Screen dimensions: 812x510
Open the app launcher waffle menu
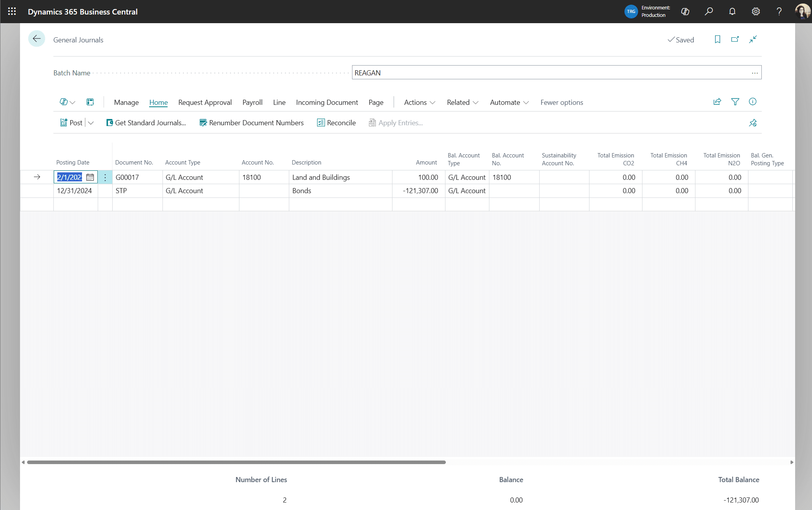tap(12, 11)
